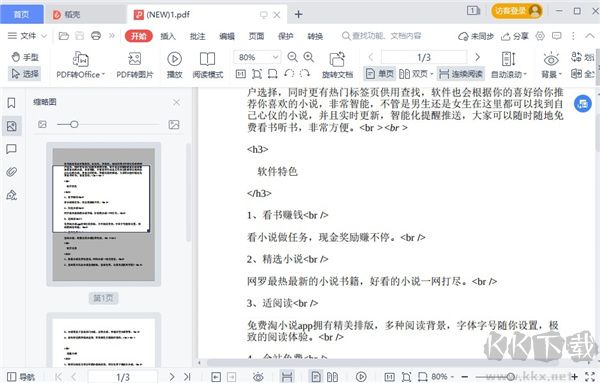Open the comments panel in sidebar
The width and height of the screenshot is (600, 383).
click(x=11, y=149)
